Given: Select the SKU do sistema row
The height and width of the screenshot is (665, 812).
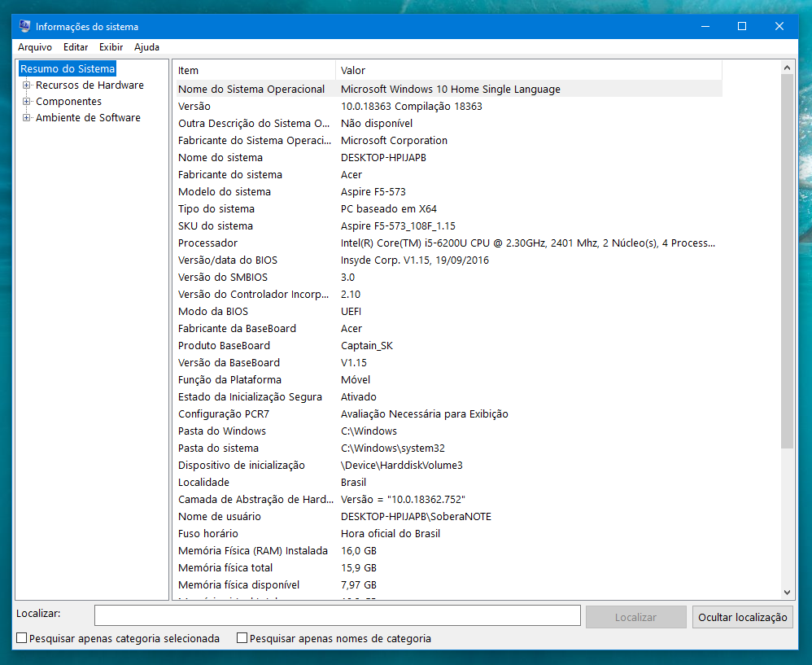Looking at the screenshot, I should pyautogui.click(x=449, y=225).
